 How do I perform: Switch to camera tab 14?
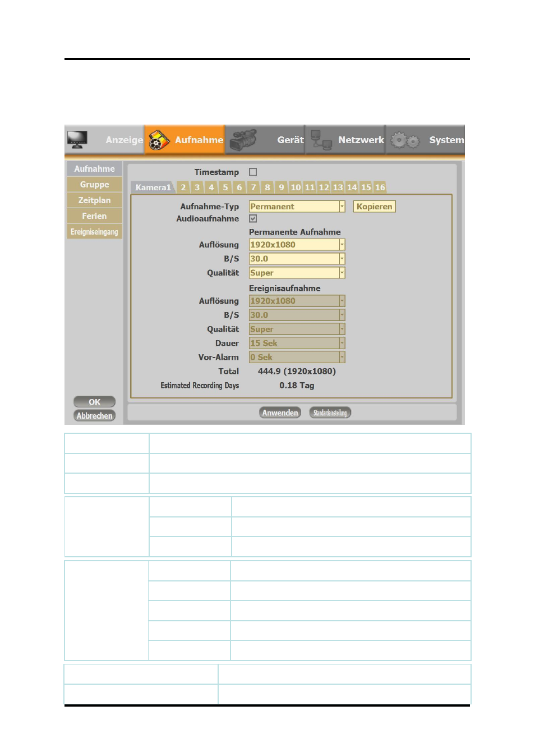point(352,187)
